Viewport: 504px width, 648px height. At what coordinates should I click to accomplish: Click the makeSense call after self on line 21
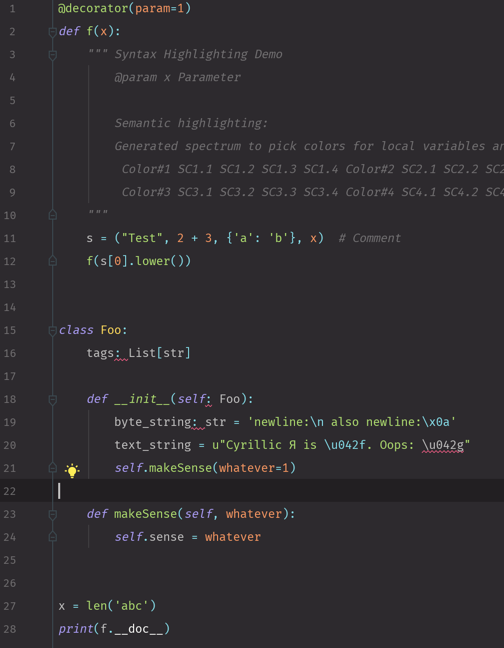click(180, 468)
